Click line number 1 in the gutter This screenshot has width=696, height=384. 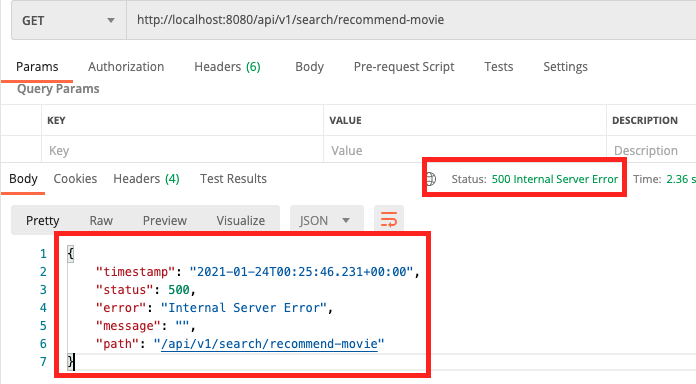click(43, 254)
